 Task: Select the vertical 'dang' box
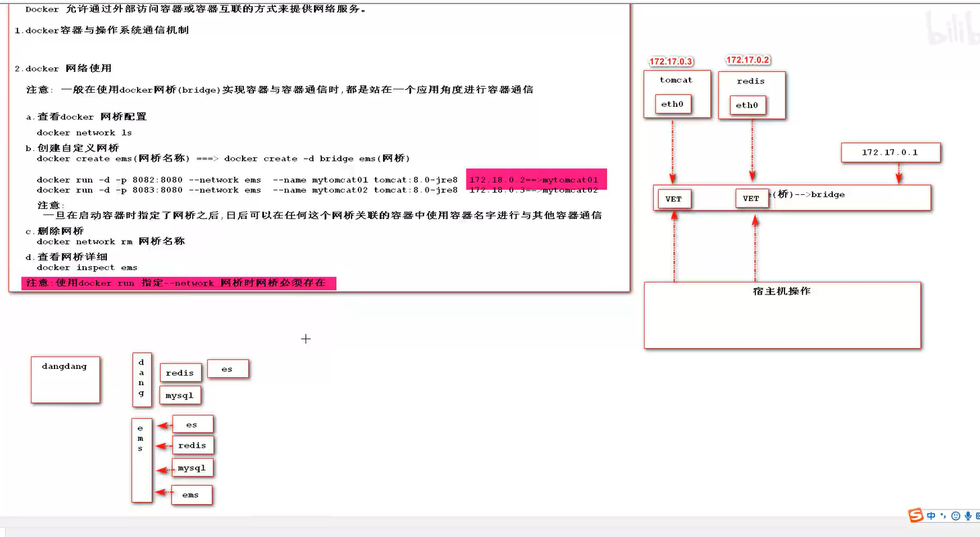click(x=142, y=380)
